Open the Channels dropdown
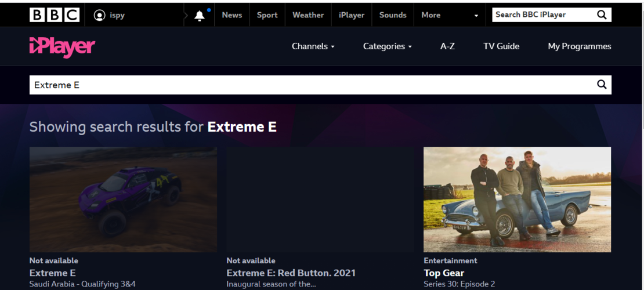The height and width of the screenshot is (290, 644). coord(313,46)
